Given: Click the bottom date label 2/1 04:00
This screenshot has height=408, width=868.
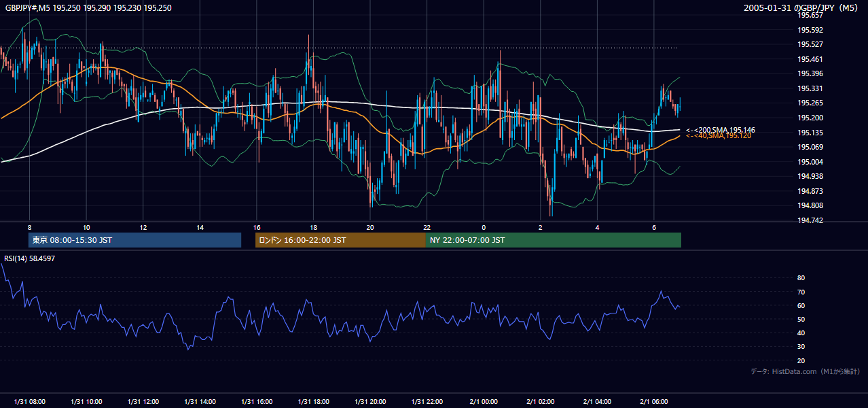Looking at the screenshot, I should click(x=598, y=402).
